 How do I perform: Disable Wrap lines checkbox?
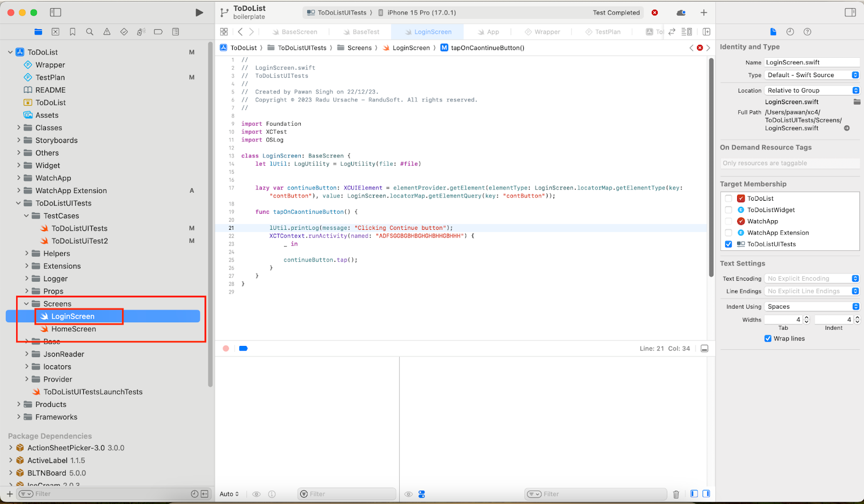click(x=768, y=338)
